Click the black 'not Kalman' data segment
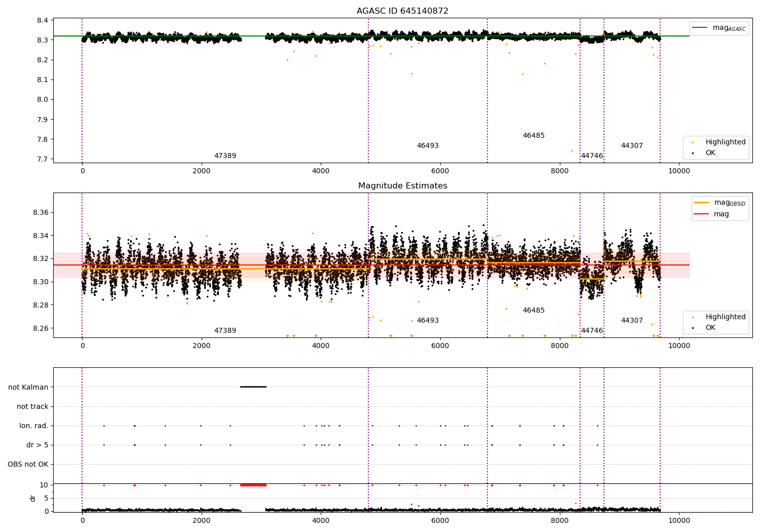Screen dimensions: 760x532 tap(253, 387)
